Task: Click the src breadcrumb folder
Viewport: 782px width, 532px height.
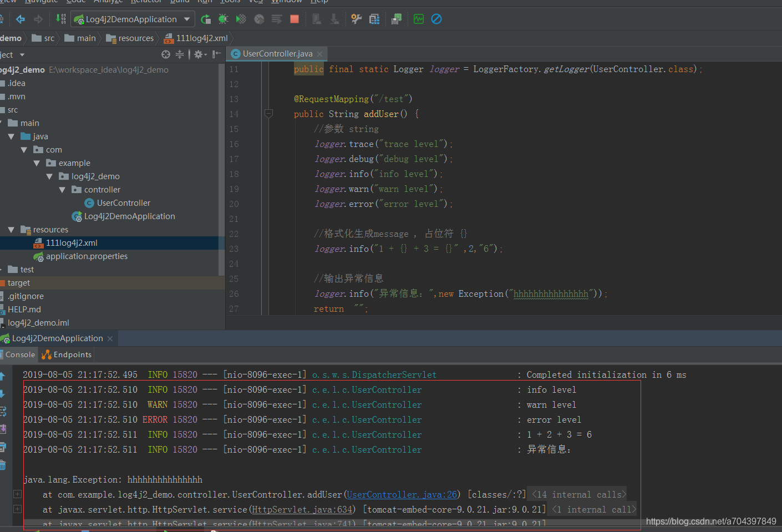Action: [43, 38]
